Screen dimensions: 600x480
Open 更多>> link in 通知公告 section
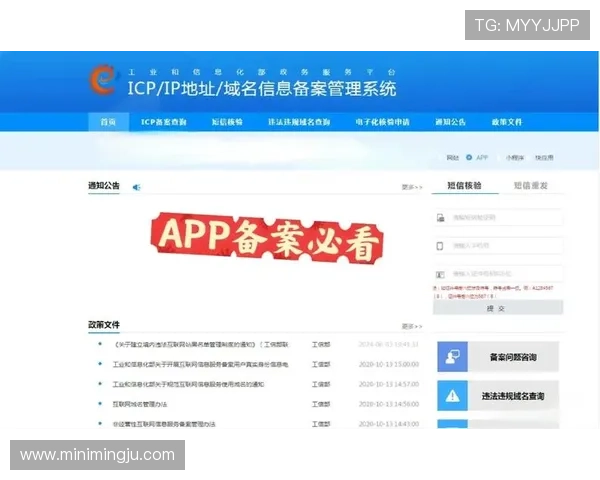[x=412, y=187]
